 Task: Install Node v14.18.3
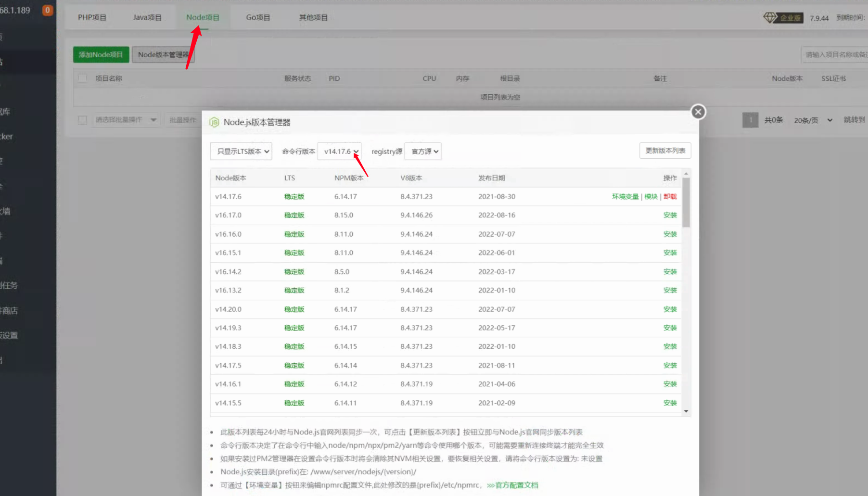coord(670,347)
